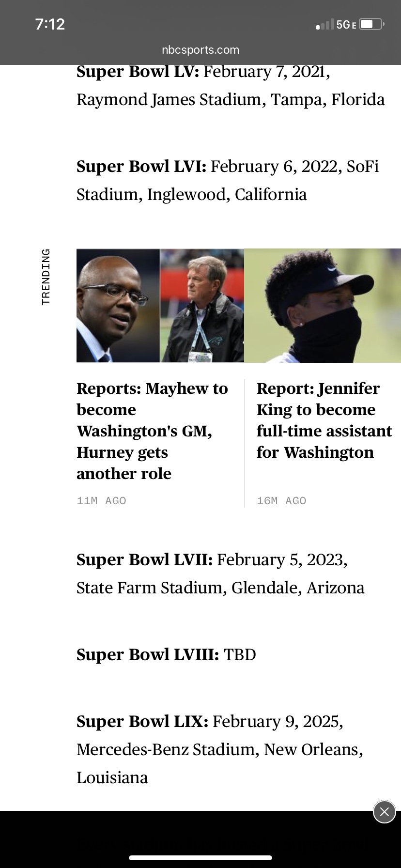Tap the Super Bowl LIX New Orleans entry
This screenshot has width=401, height=868.
pyautogui.click(x=220, y=749)
